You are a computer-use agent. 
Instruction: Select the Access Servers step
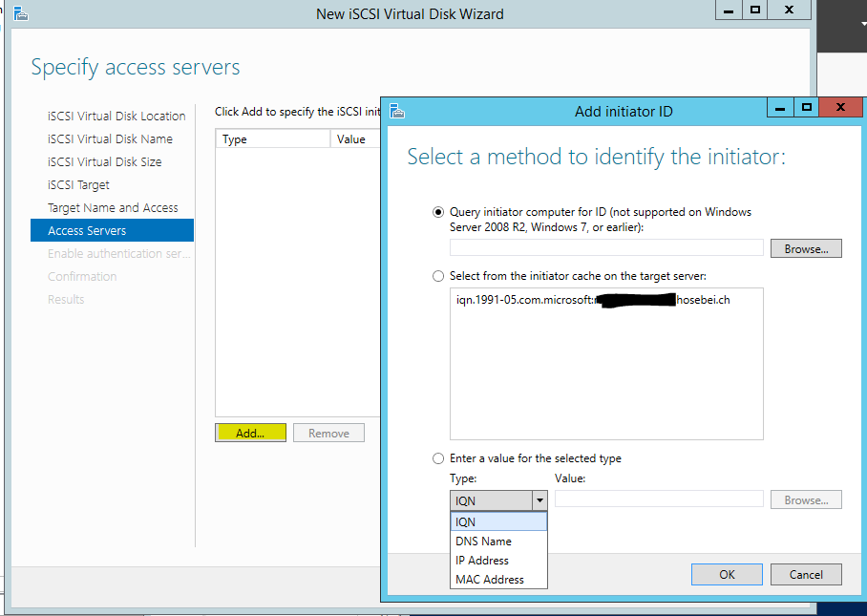click(113, 230)
